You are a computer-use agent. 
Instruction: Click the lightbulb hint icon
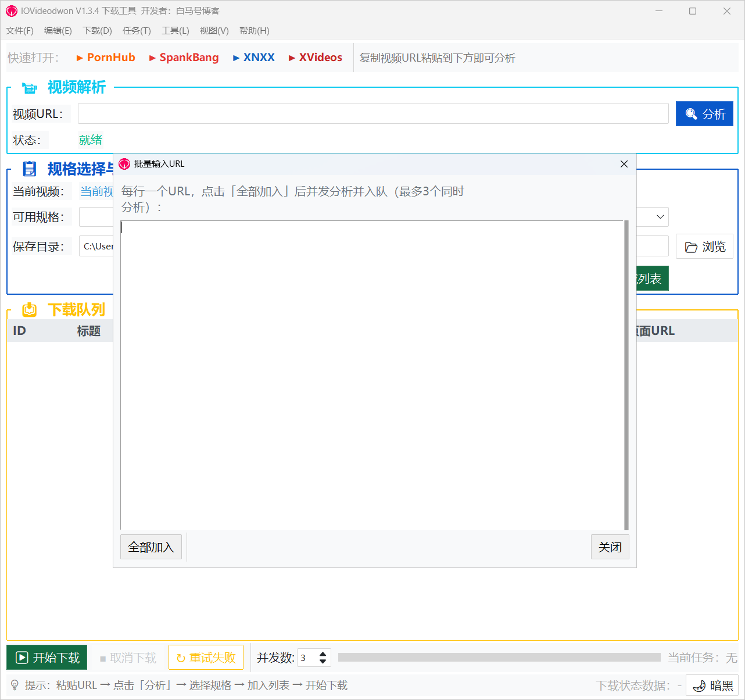tap(15, 685)
